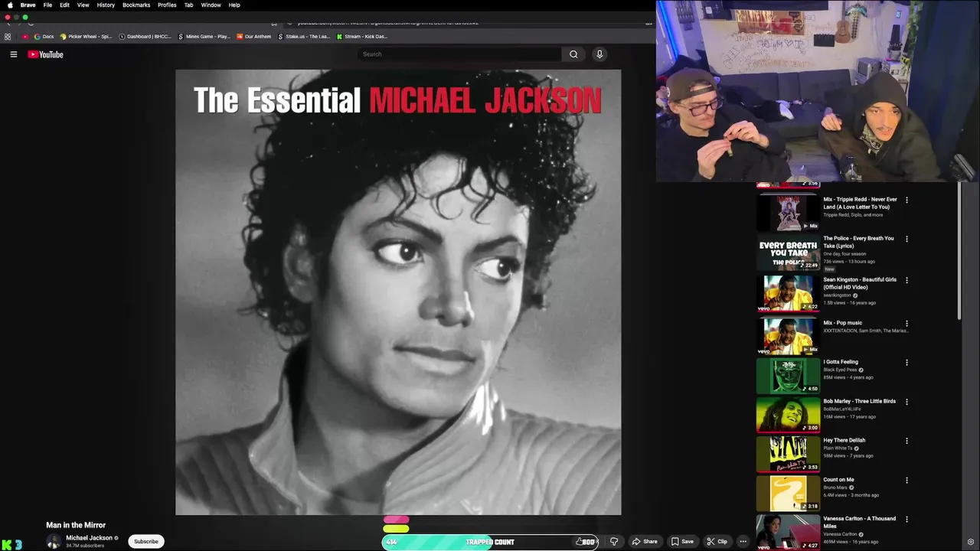Play Every Breath You Take thumbnail
This screenshot has height=551, width=980.
coord(788,253)
